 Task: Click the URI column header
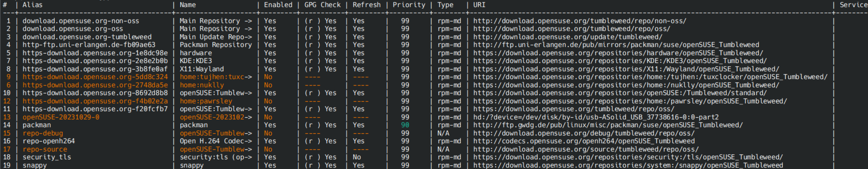coord(479,5)
